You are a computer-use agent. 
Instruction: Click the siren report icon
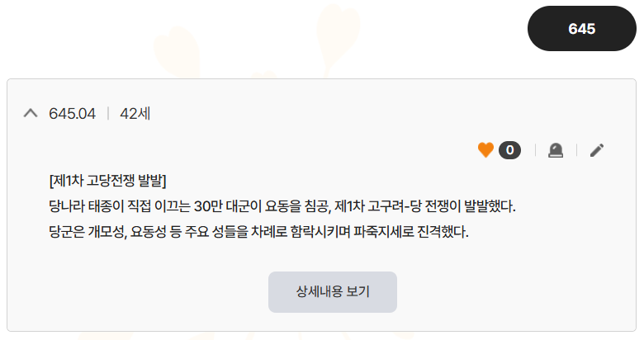(556, 150)
